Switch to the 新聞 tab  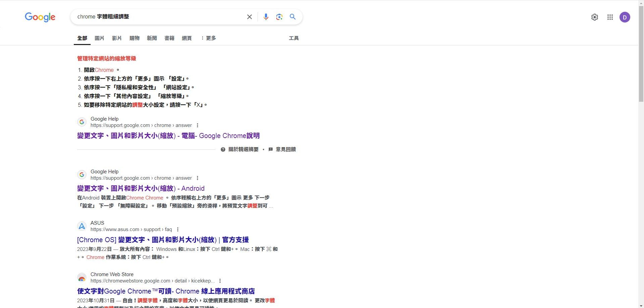click(x=152, y=38)
